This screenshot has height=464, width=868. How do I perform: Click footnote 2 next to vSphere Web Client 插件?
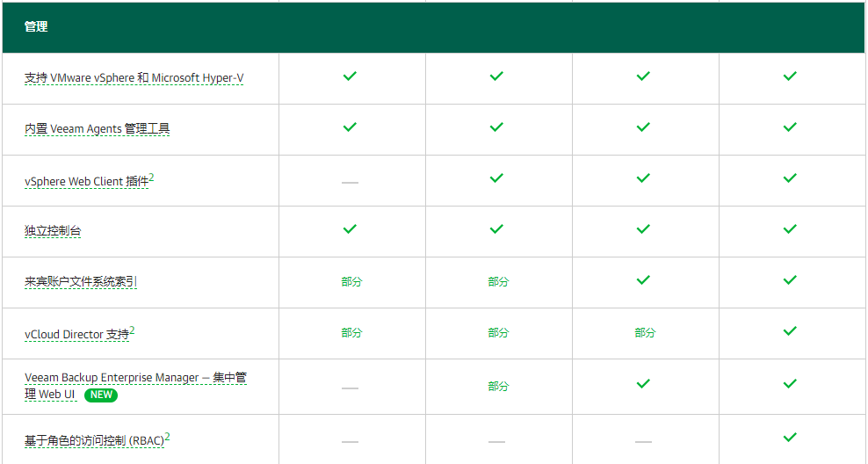pos(152,178)
